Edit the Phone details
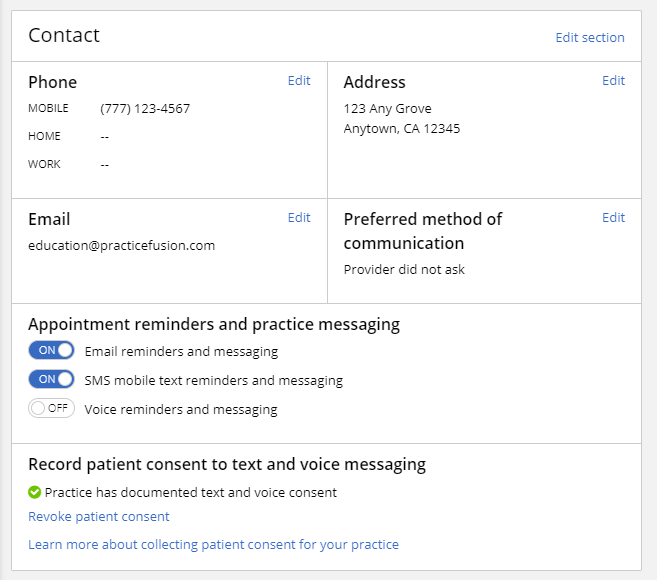 pyautogui.click(x=299, y=81)
